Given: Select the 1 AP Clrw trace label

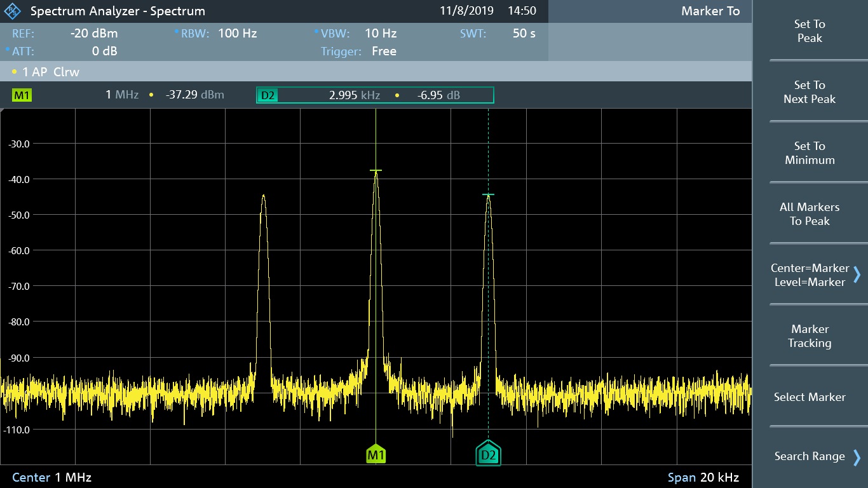Looking at the screenshot, I should 51,72.
